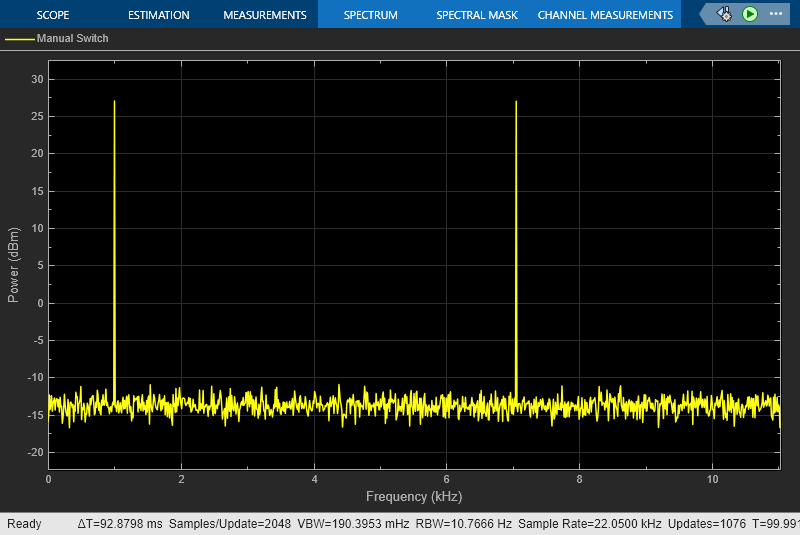800x535 pixels.
Task: Click the 10 tick on frequency axis
Action: tap(712, 479)
